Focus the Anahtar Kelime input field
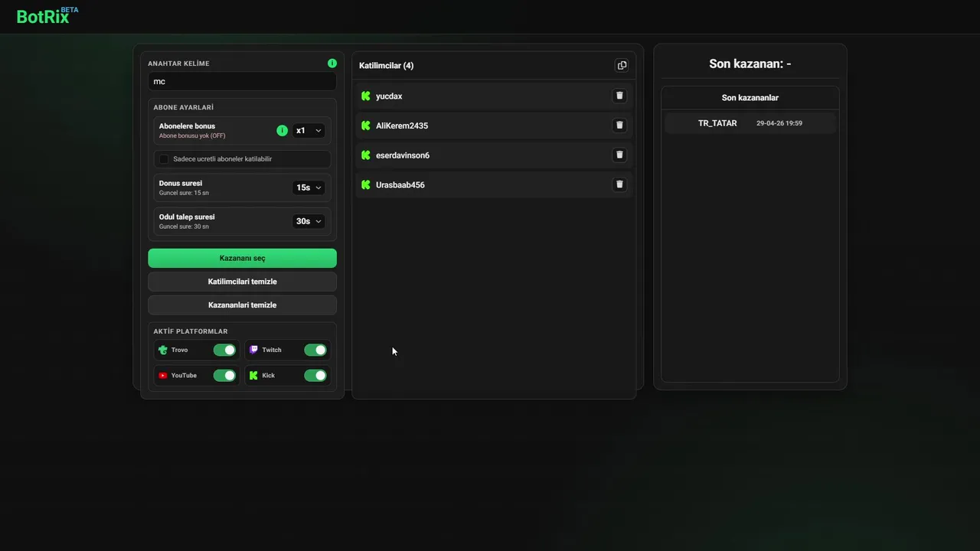This screenshot has height=551, width=980. click(242, 81)
